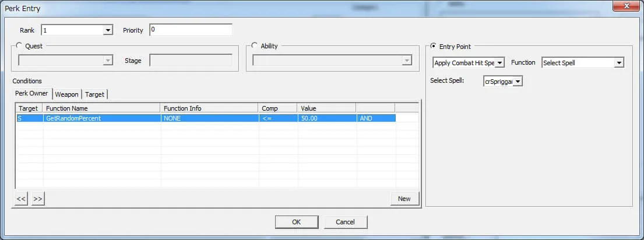Click the Function Name column header
Screen dimensions: 644x240
(x=101, y=108)
